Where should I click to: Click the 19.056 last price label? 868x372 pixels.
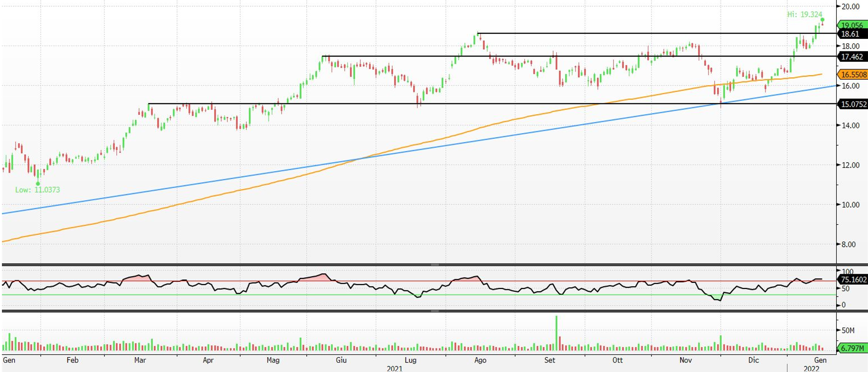click(852, 25)
